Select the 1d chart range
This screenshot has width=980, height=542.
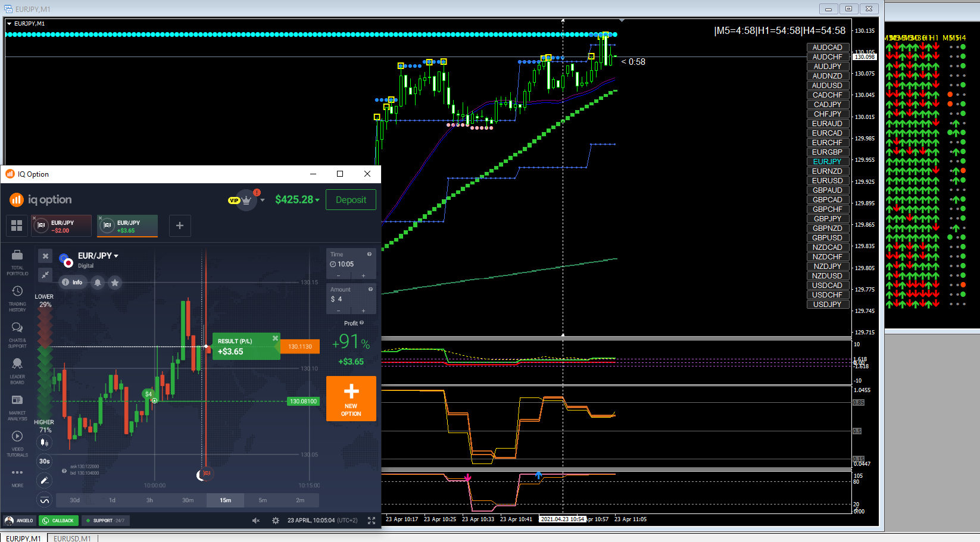click(x=112, y=500)
